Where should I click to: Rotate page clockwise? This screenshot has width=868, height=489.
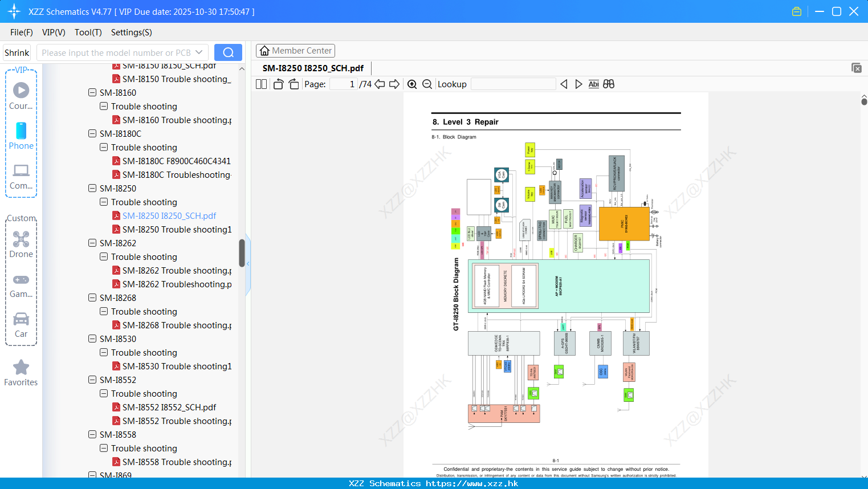[294, 84]
